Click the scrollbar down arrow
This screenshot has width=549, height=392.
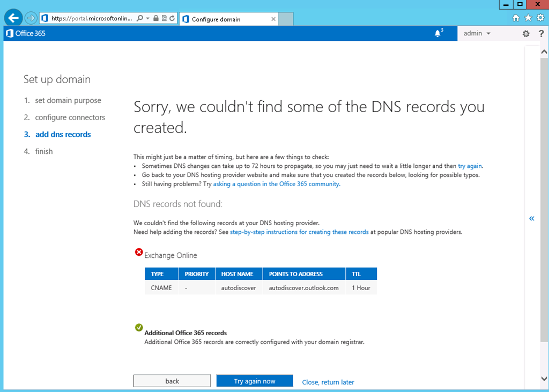[x=544, y=379]
